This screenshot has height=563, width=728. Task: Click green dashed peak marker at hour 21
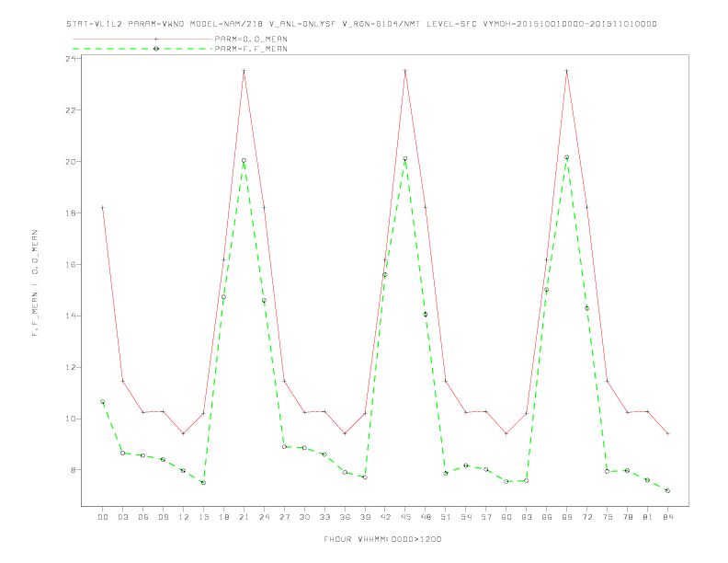[x=244, y=161]
